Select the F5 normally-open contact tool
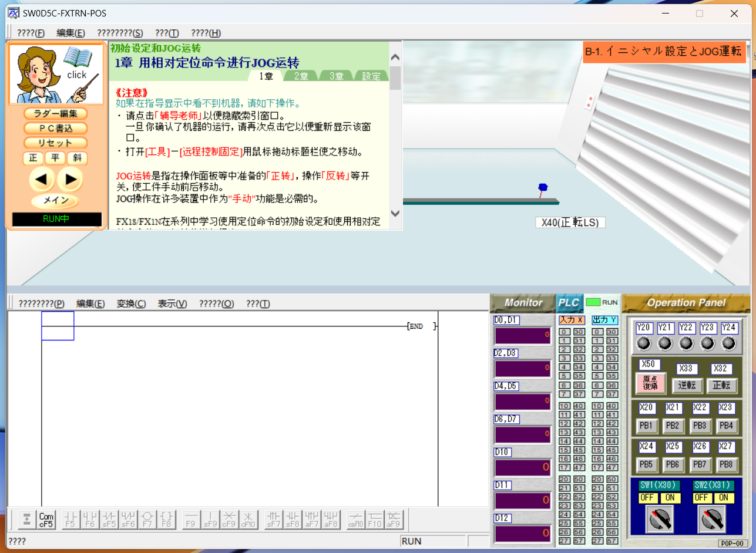 (70, 520)
